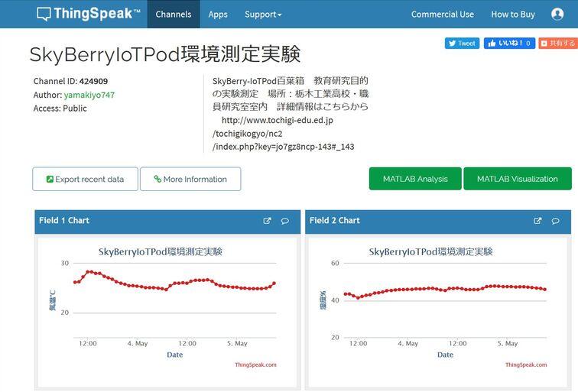578x392 pixels.
Task: Go to Apps menu item
Action: click(x=218, y=14)
